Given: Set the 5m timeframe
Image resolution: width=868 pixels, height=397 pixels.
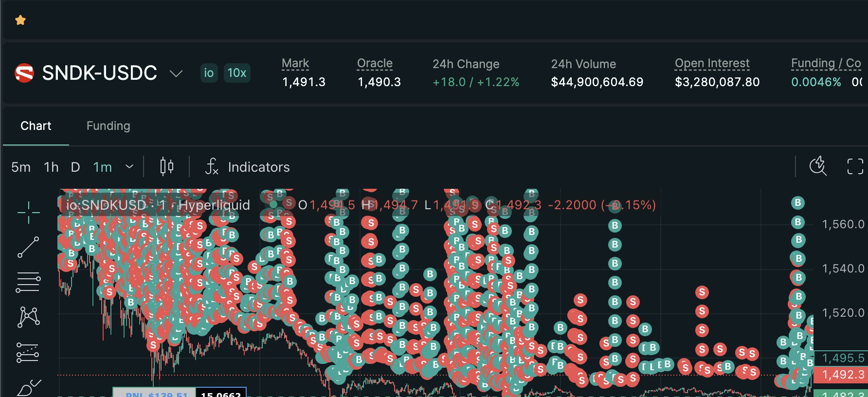Looking at the screenshot, I should tap(21, 167).
